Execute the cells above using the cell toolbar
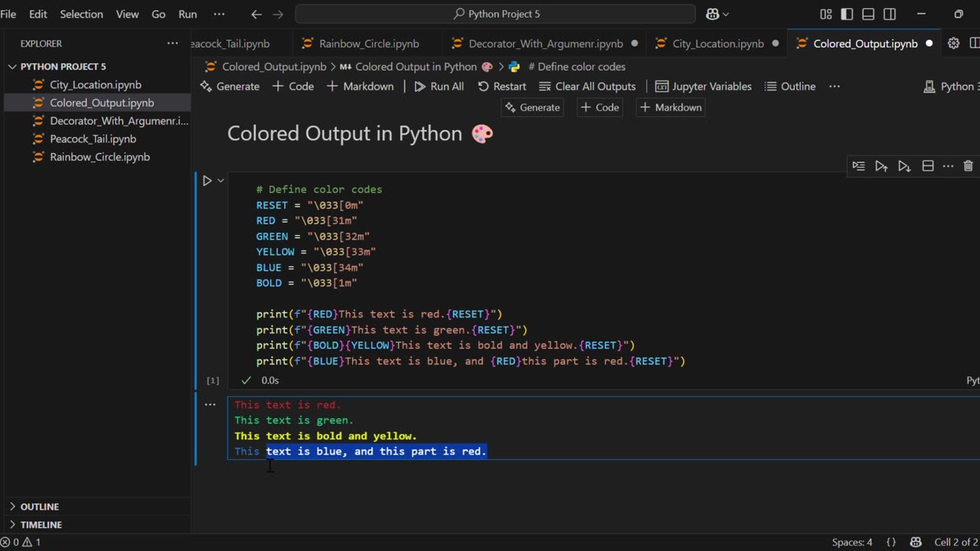This screenshot has height=551, width=980. click(x=881, y=166)
